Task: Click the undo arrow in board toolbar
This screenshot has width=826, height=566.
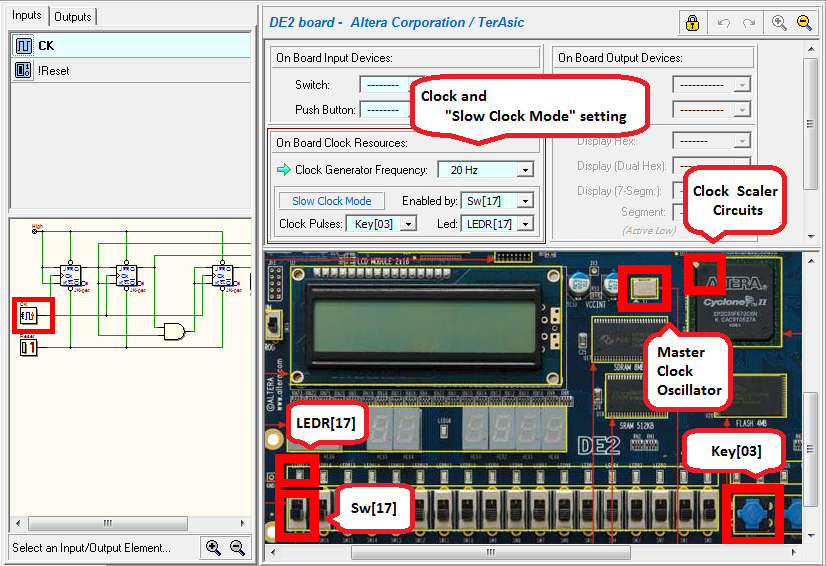Action: (724, 23)
